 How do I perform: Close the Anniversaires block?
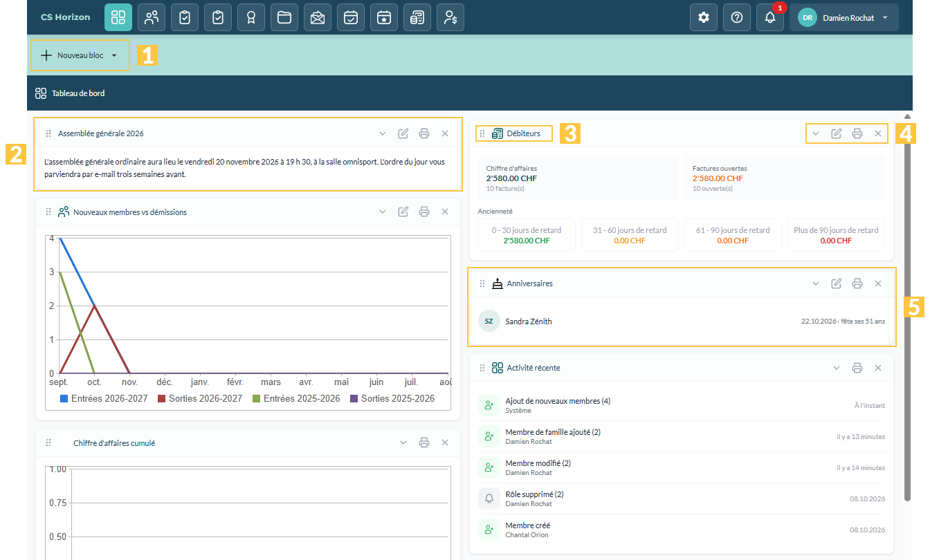point(878,283)
